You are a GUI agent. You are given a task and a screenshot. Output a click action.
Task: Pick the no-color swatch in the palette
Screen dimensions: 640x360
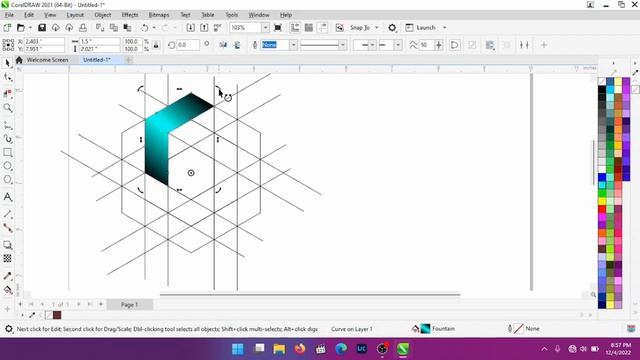pos(602,81)
